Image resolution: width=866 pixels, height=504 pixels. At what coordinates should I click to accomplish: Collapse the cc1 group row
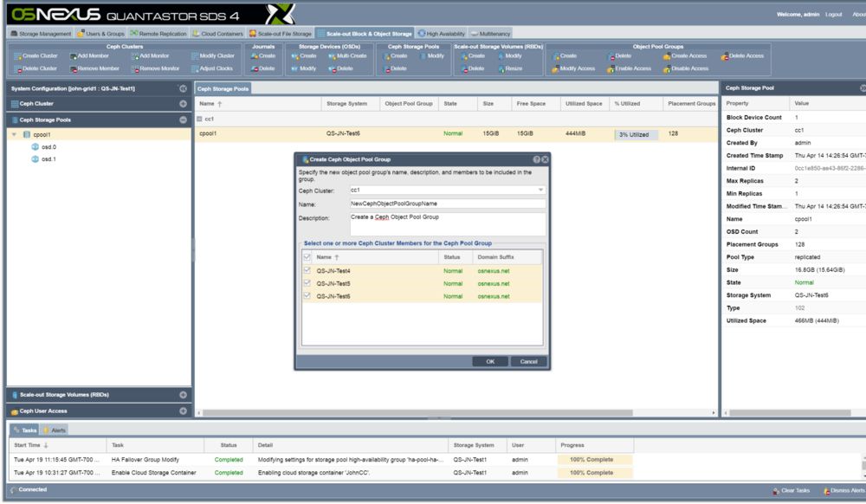(200, 120)
